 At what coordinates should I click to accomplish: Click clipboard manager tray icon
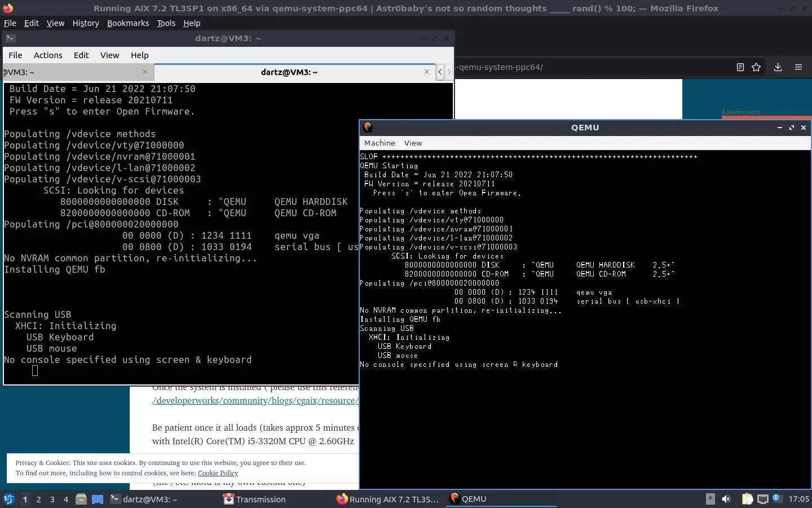[x=747, y=499]
